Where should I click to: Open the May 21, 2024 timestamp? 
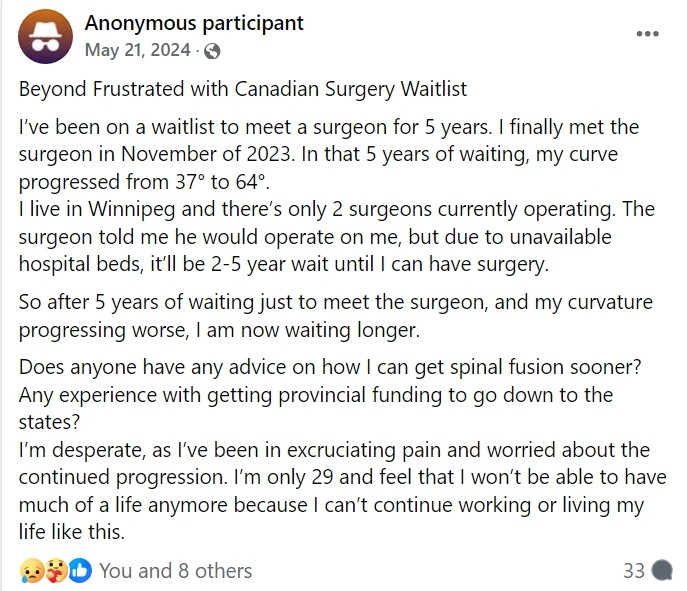139,51
